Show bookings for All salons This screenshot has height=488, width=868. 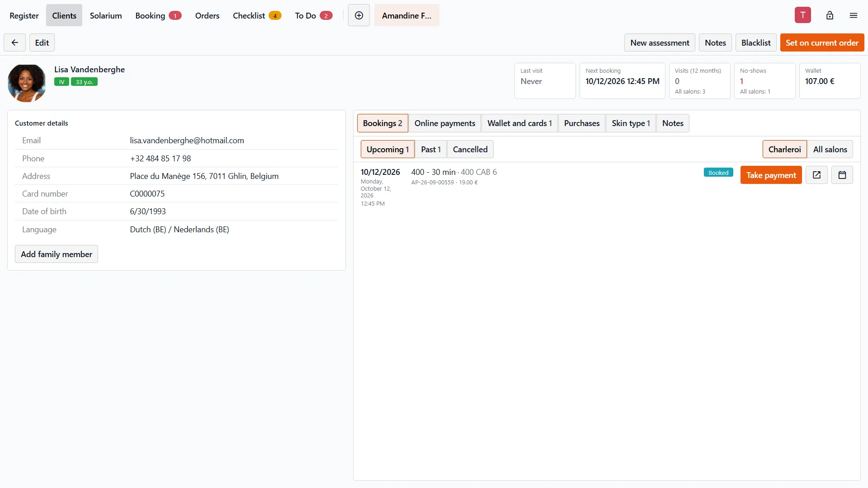click(830, 149)
